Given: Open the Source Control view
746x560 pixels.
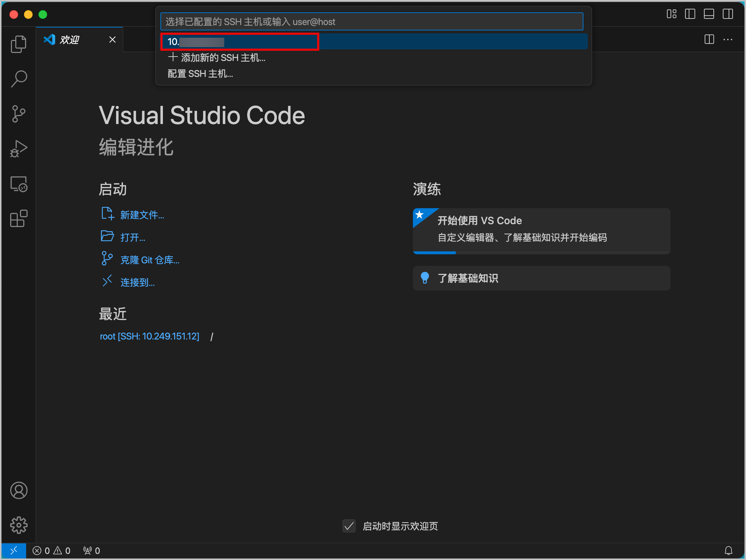Looking at the screenshot, I should coord(19,114).
